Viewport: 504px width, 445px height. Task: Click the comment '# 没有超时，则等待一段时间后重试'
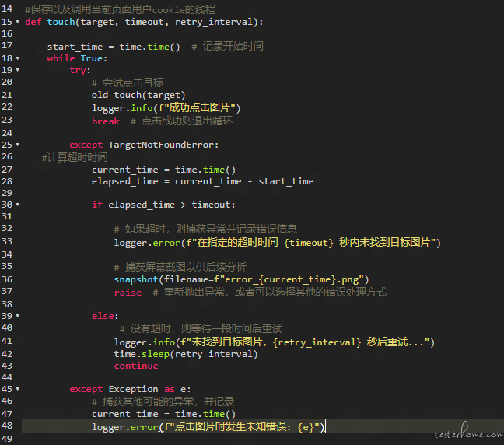pos(201,328)
